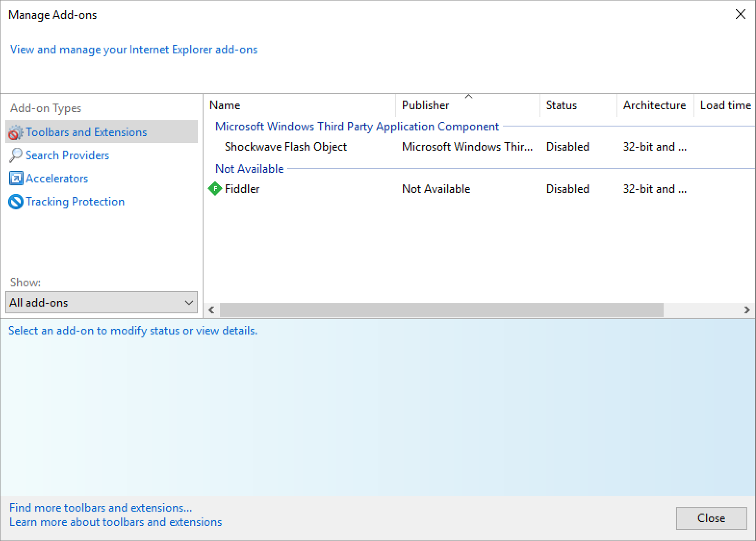Viewport: 756px width, 541px height.
Task: Click 'Microsoft Windows Thir...' publisher cell
Action: (467, 147)
